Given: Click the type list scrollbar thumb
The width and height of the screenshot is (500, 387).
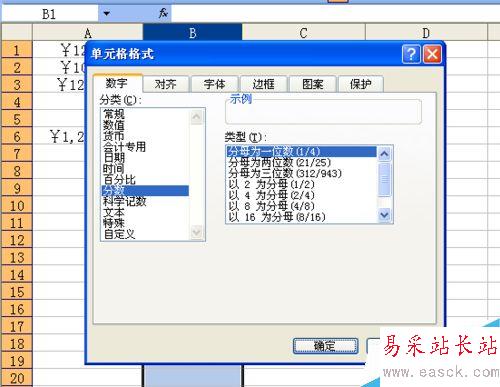Looking at the screenshot, I should pos(384,180).
